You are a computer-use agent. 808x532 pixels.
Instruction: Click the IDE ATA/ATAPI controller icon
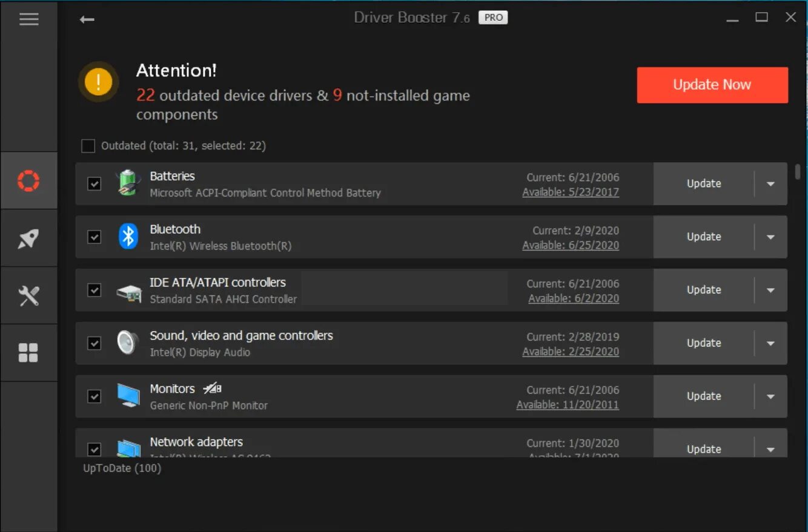point(128,293)
